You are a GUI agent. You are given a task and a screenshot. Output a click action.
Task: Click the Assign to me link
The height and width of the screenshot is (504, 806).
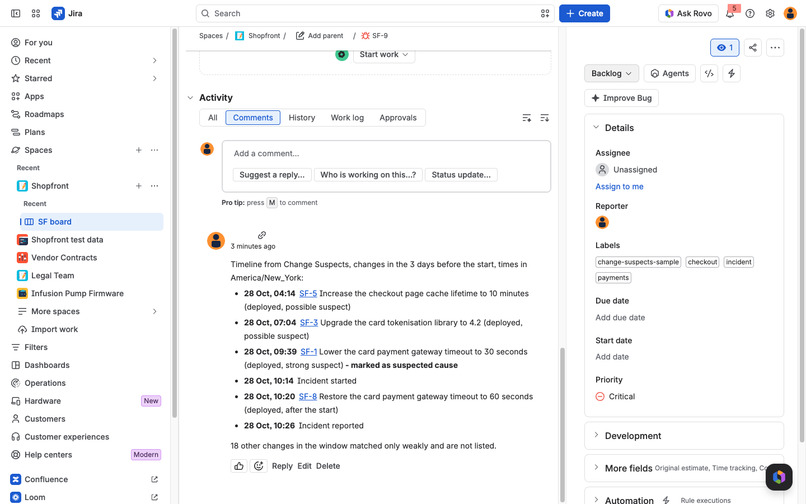click(x=619, y=187)
